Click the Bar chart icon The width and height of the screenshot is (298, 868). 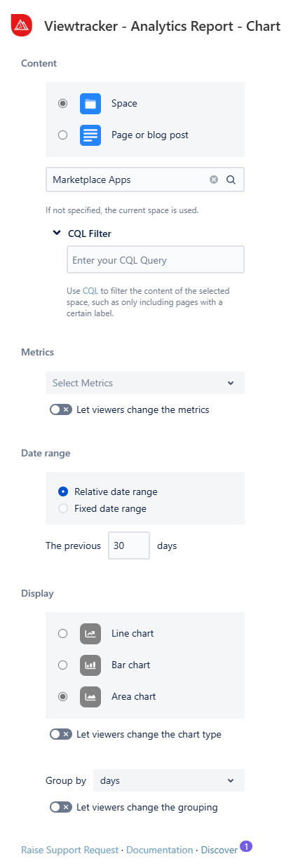tap(90, 665)
